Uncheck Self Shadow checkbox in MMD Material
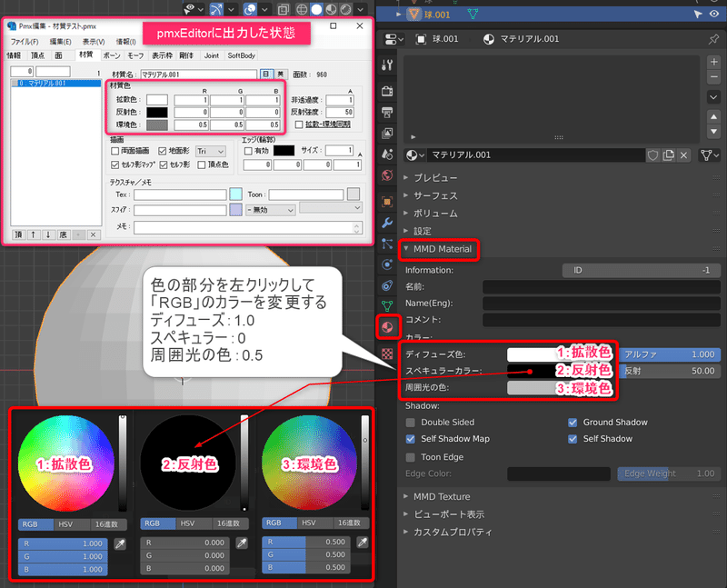The width and height of the screenshot is (727, 588). pyautogui.click(x=573, y=439)
